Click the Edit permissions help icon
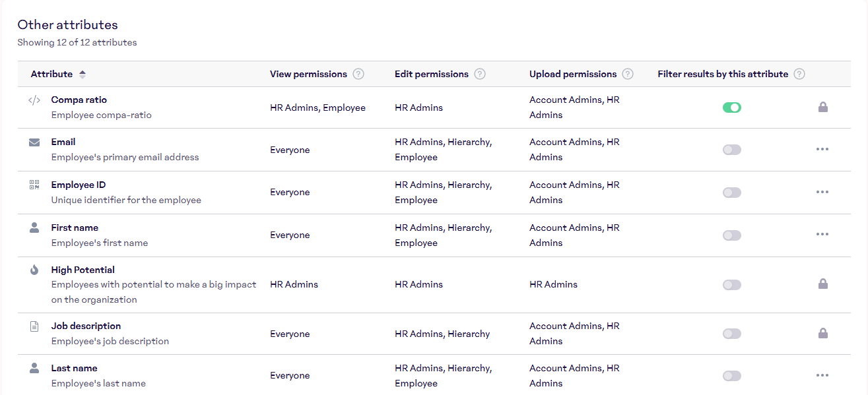Viewport: 868px width, 395px height. pyautogui.click(x=480, y=74)
